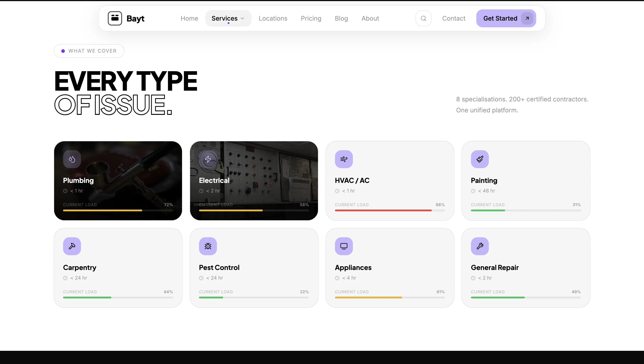Click the Electrical lightning bolt icon
Viewport: 644px width, 364px height.
point(208,159)
